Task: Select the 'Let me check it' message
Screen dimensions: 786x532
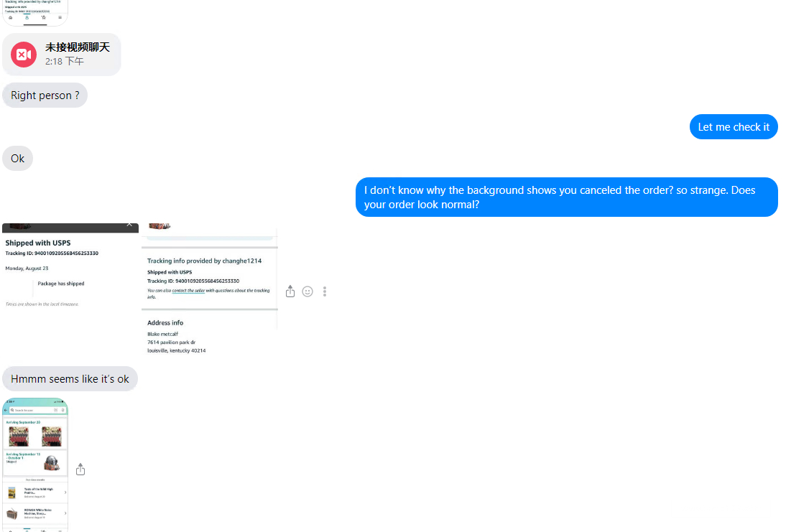Action: [x=734, y=127]
